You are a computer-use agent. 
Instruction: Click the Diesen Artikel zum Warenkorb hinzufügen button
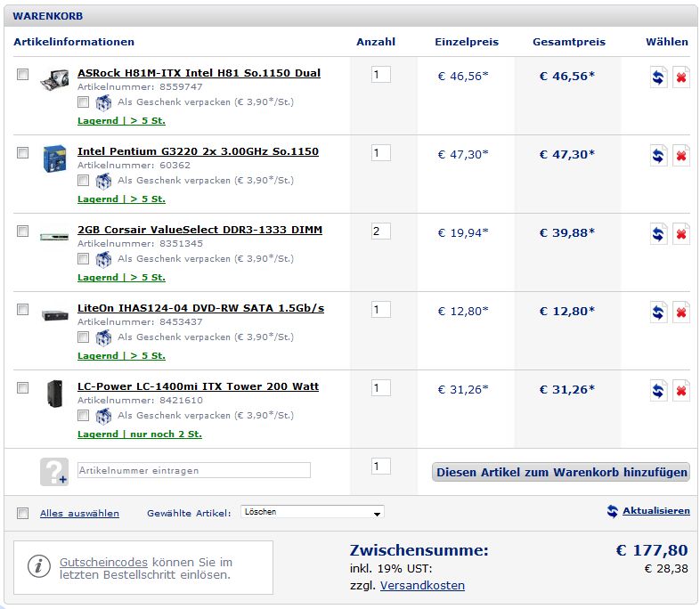pyautogui.click(x=561, y=472)
